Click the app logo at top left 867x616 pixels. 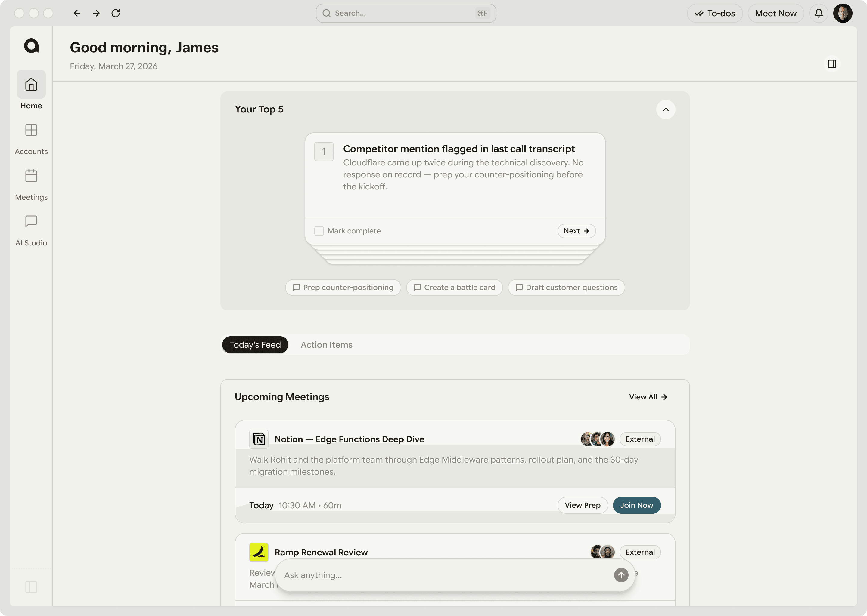point(32,45)
